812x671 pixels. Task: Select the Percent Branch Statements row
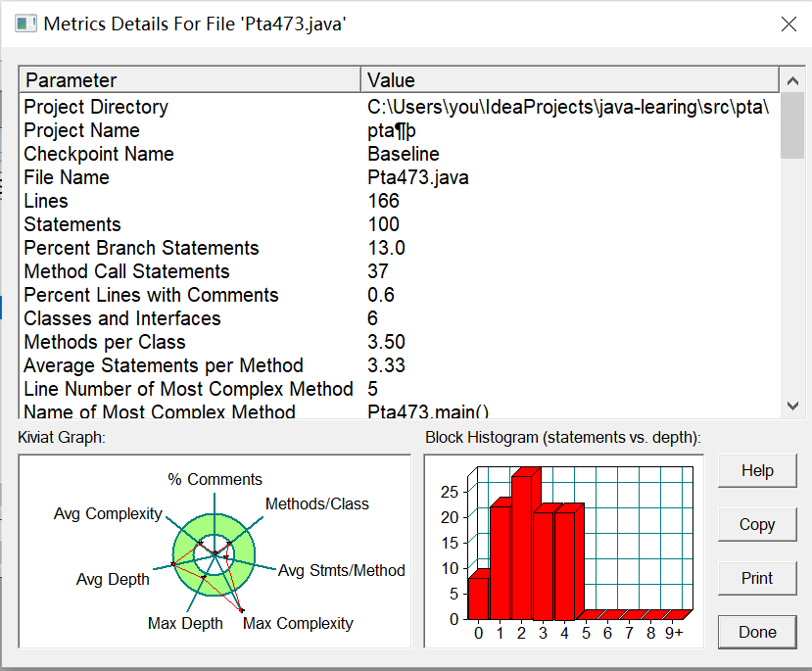[400, 248]
